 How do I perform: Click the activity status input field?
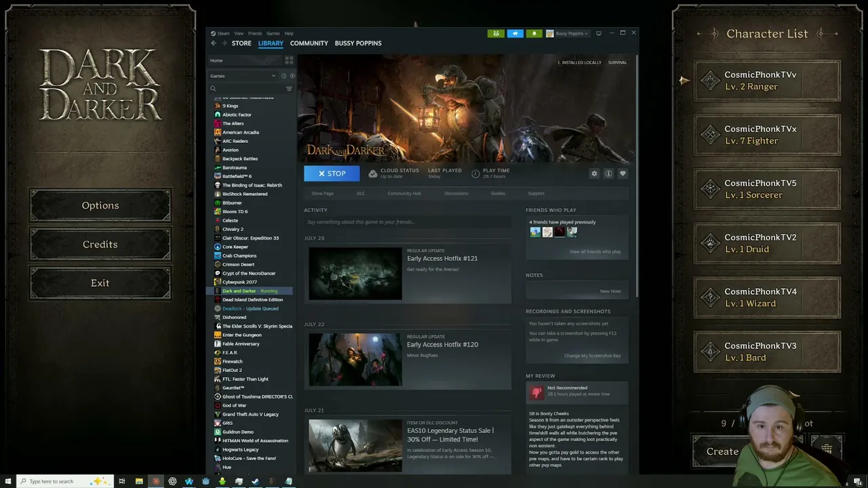[x=408, y=222]
